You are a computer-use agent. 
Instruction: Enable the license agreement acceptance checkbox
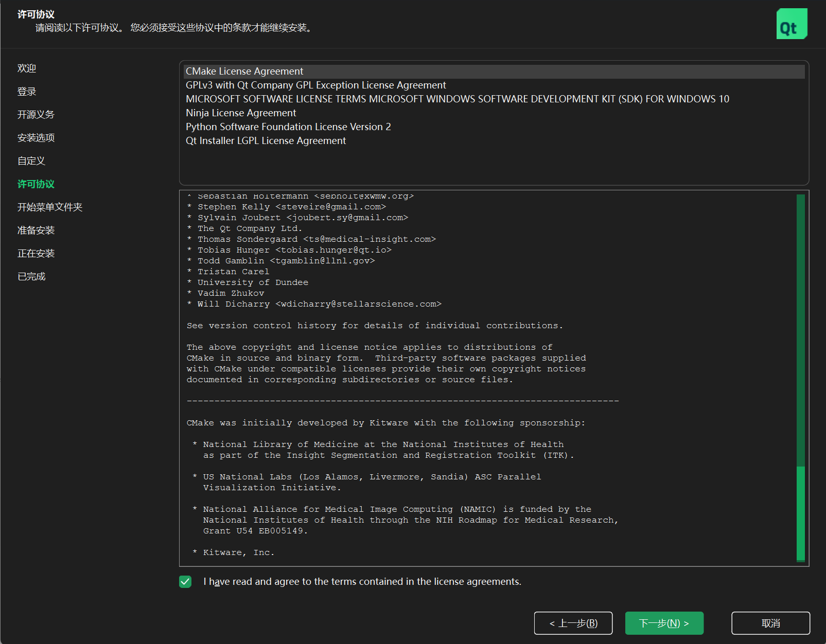point(185,582)
